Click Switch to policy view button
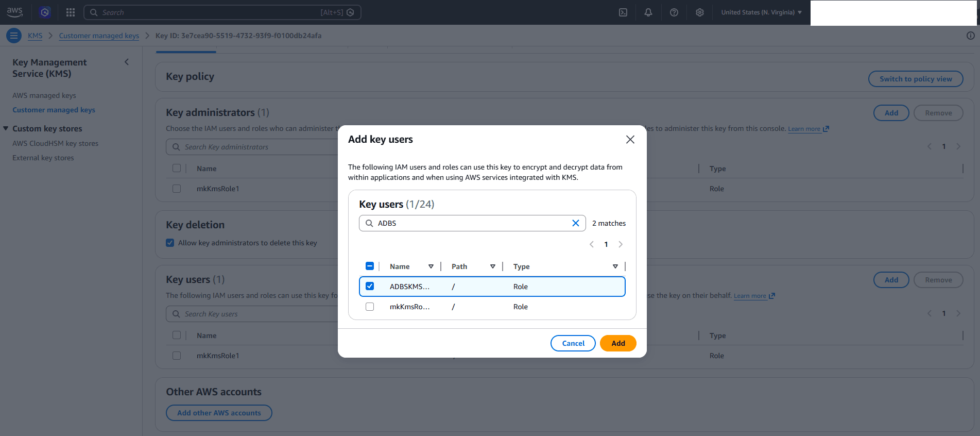The image size is (980, 436). click(916, 79)
